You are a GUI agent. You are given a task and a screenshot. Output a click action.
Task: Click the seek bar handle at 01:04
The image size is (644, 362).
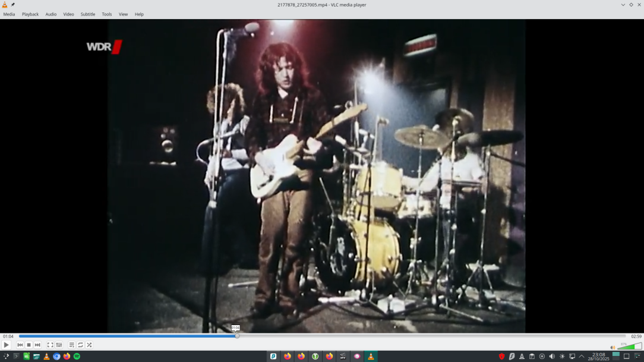click(x=237, y=336)
